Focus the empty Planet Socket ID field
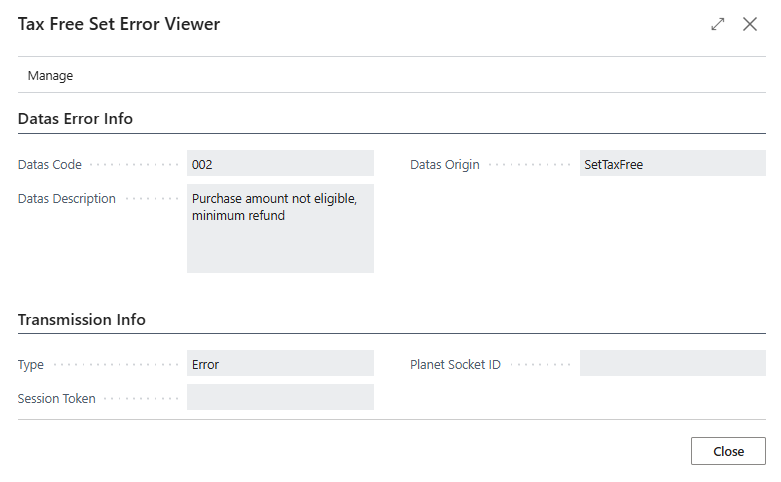Screen dimensions: 781x482 tap(672, 364)
